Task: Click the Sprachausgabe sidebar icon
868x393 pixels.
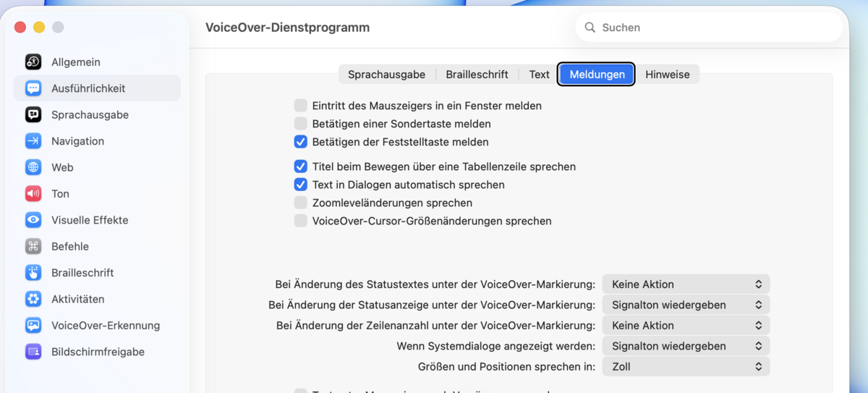Action: click(33, 115)
